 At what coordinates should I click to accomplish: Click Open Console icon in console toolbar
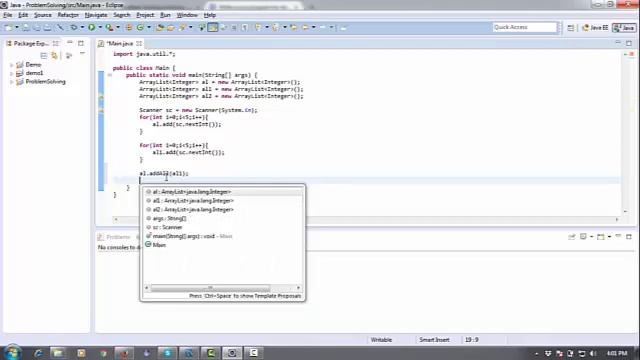click(601, 237)
